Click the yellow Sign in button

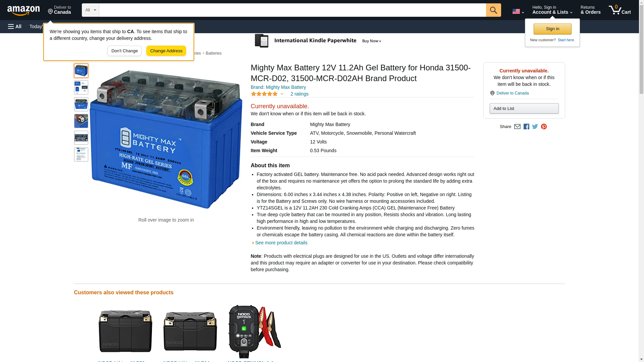tap(552, 29)
